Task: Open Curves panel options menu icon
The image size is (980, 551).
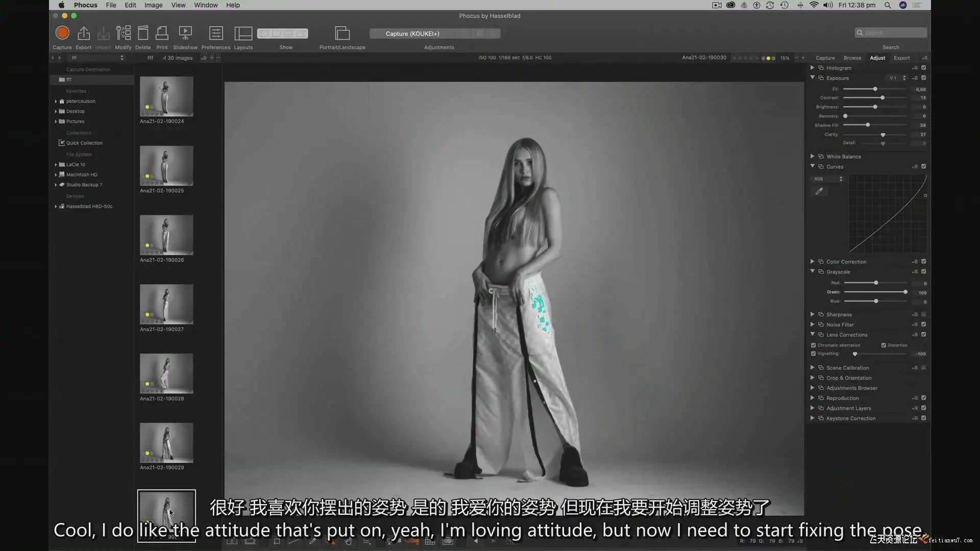Action: point(915,167)
